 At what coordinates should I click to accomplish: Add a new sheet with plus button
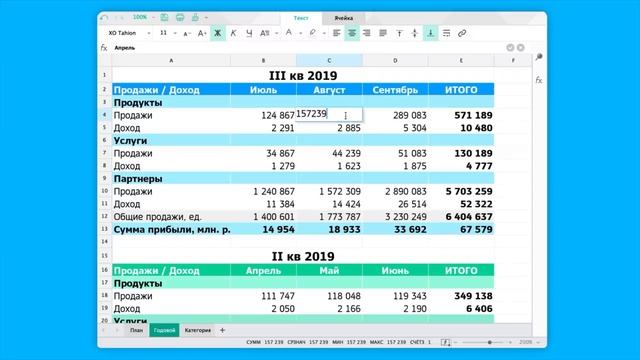point(222,330)
